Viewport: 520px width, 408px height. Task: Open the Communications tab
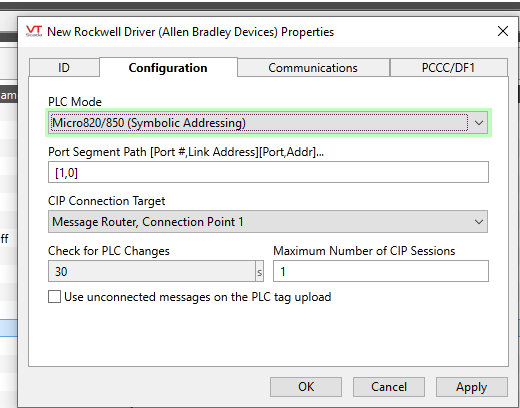pyautogui.click(x=313, y=68)
